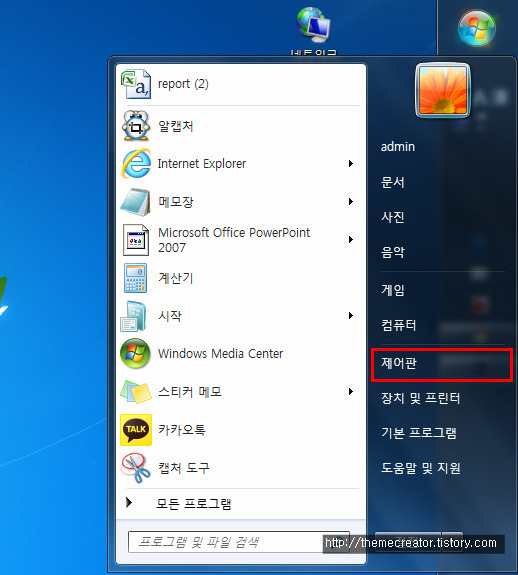The height and width of the screenshot is (575, 518).
Task: Open 기본 프로그램 default programs
Action: coord(419,433)
